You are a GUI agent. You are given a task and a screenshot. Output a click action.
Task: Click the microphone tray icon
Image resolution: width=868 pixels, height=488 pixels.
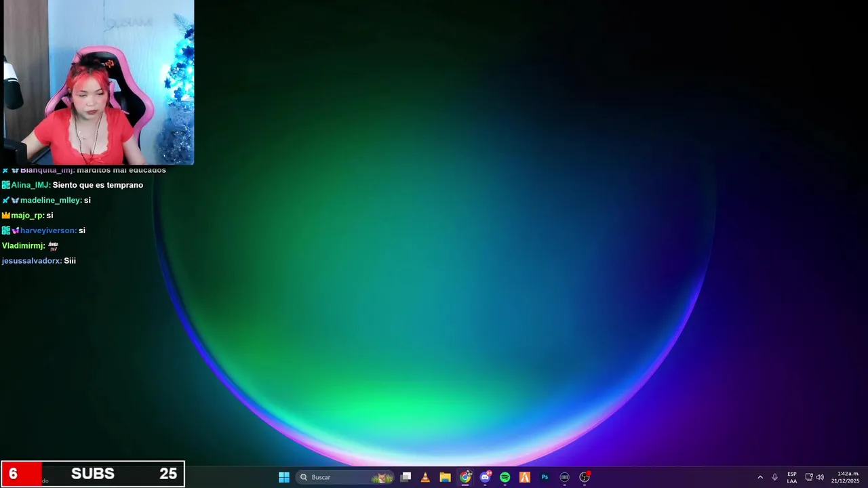point(774,477)
